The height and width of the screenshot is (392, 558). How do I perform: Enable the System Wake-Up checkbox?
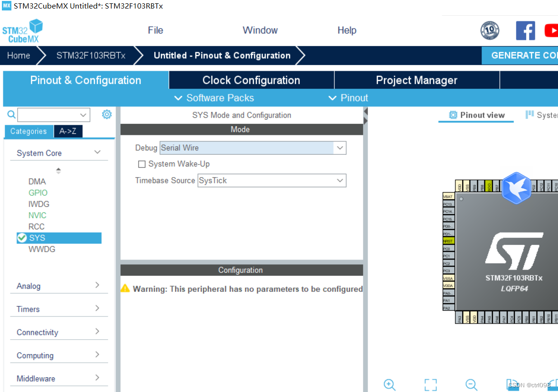click(141, 164)
